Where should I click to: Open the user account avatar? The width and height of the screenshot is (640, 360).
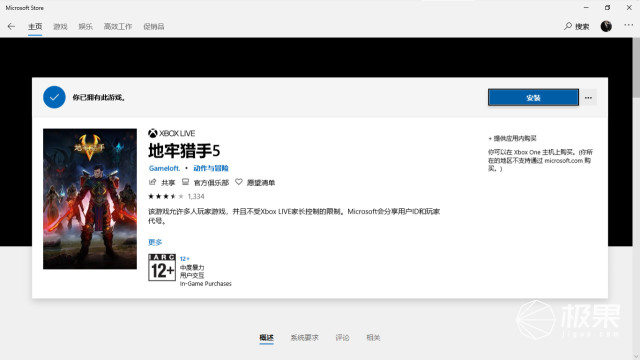606,27
